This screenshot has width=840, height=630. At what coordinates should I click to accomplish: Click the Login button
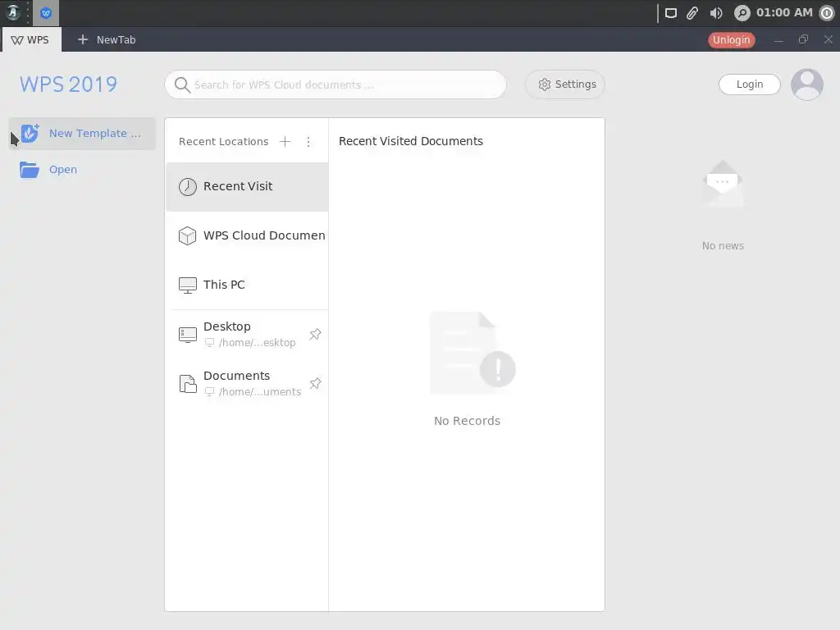pos(750,84)
